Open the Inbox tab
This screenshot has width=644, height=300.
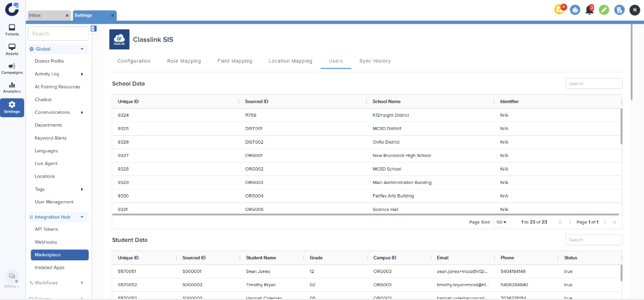click(45, 16)
